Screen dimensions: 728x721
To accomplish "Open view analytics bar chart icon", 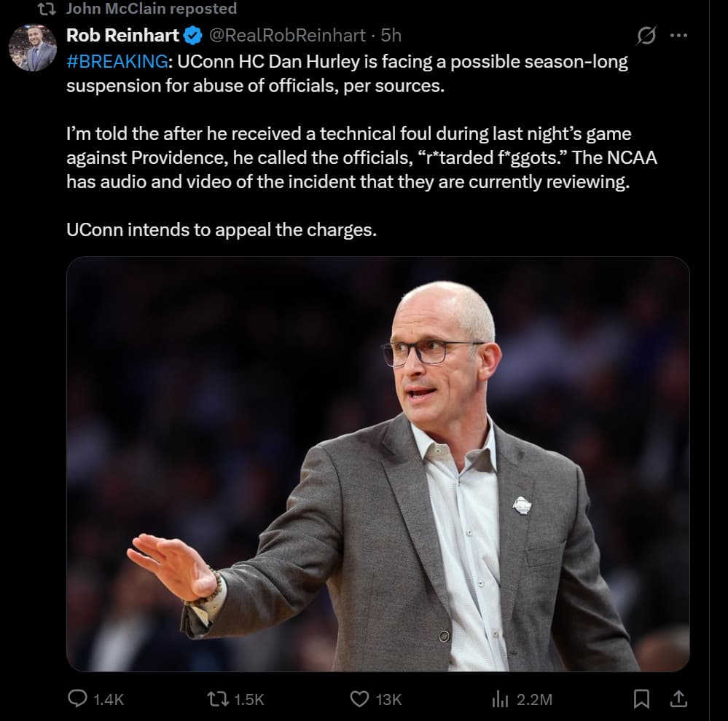I will [x=500, y=699].
